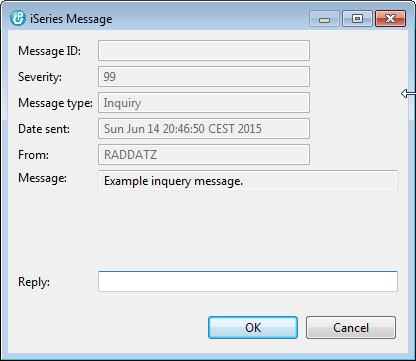Minimize the iSeries Message dialog
Image resolution: width=416 pixels, height=361 pixels.
pos(324,19)
